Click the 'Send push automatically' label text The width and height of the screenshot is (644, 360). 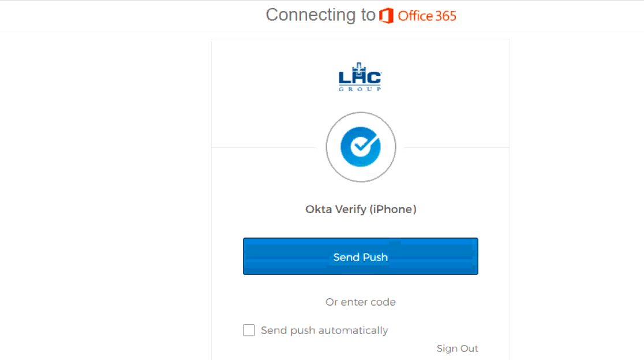(324, 331)
